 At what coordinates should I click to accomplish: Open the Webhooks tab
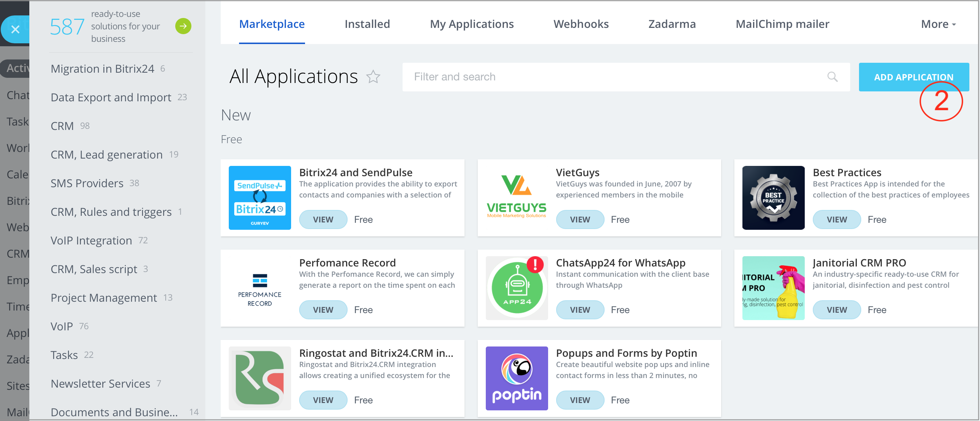pos(581,24)
